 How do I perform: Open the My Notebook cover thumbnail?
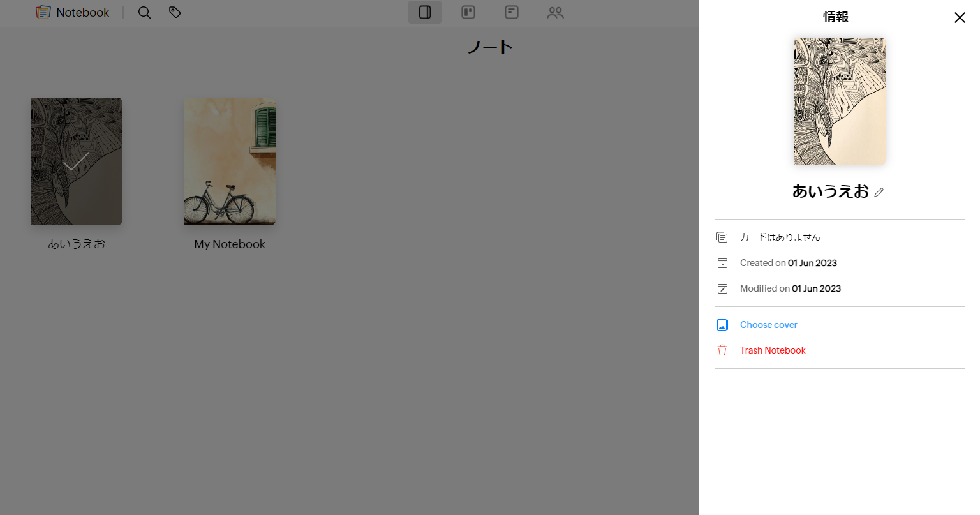click(x=229, y=161)
